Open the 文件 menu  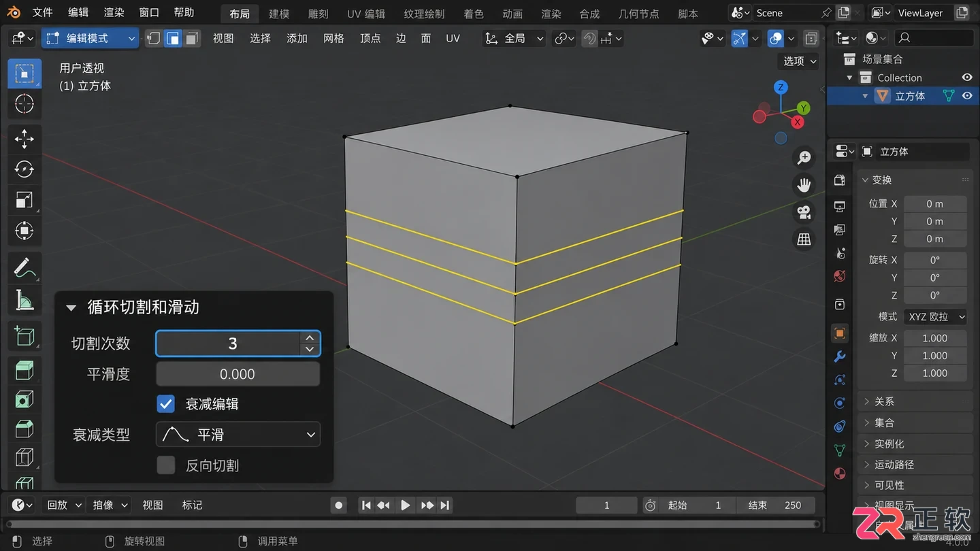(x=42, y=12)
